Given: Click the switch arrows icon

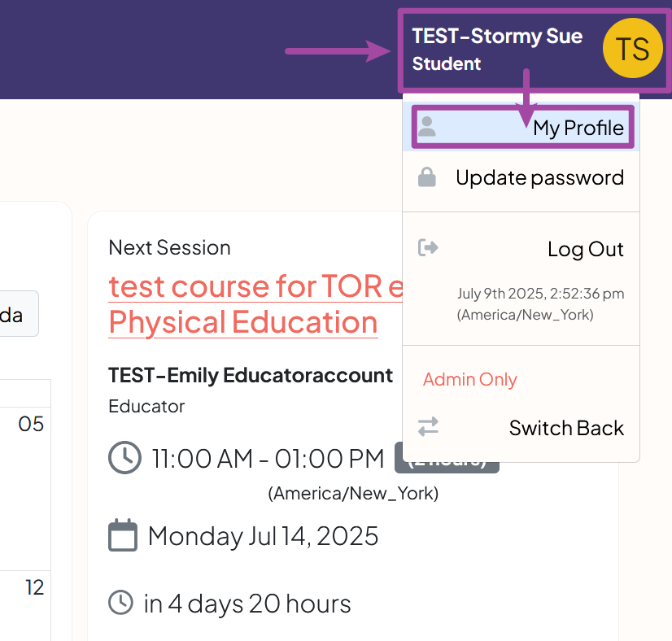Looking at the screenshot, I should (x=428, y=426).
